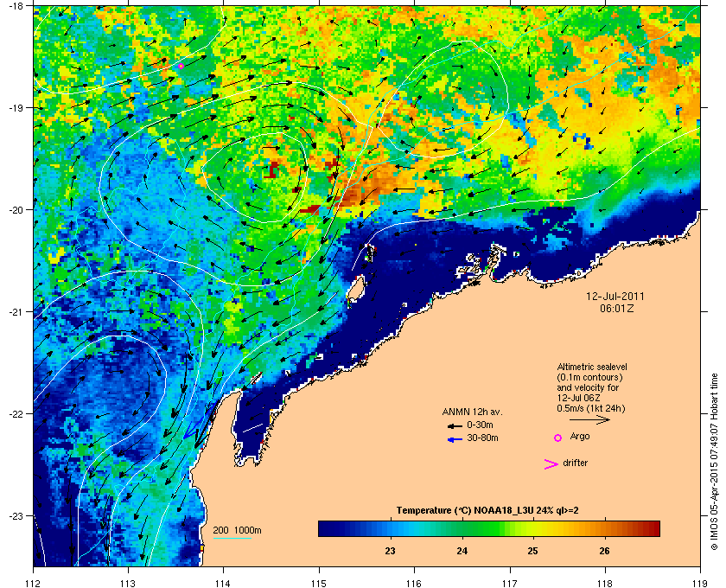726x588 pixels.
Task: Click the '200 1000m' bathymetry label
Action: click(237, 531)
